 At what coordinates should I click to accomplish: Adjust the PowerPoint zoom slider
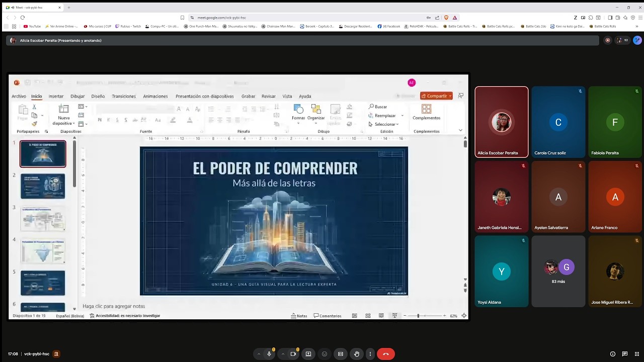pyautogui.click(x=425, y=316)
